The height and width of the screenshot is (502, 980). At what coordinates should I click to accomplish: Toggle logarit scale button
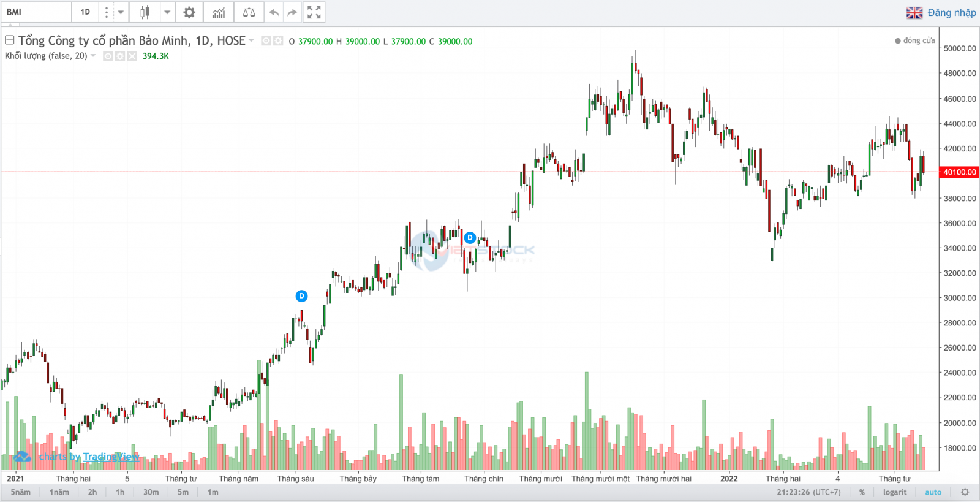(x=895, y=492)
